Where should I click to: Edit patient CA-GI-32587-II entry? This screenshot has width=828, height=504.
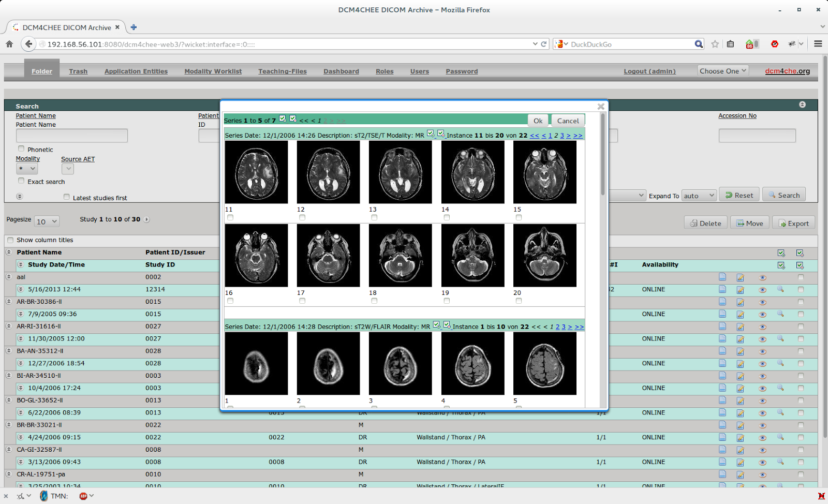pyautogui.click(x=741, y=450)
